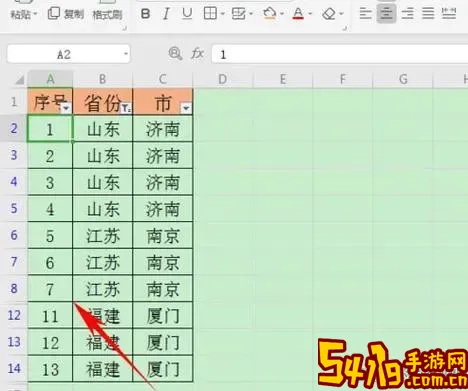The height and width of the screenshot is (391, 468).
Task: Select column A header
Action: pos(50,79)
